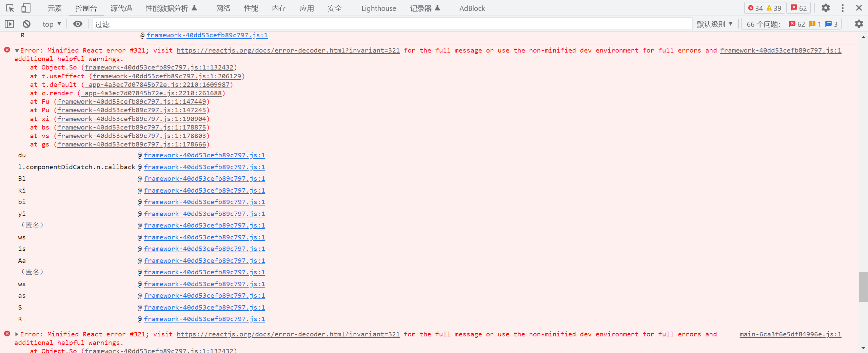The height and width of the screenshot is (353, 868).
Task: Open the DevTools three-dot menu
Action: click(x=843, y=8)
